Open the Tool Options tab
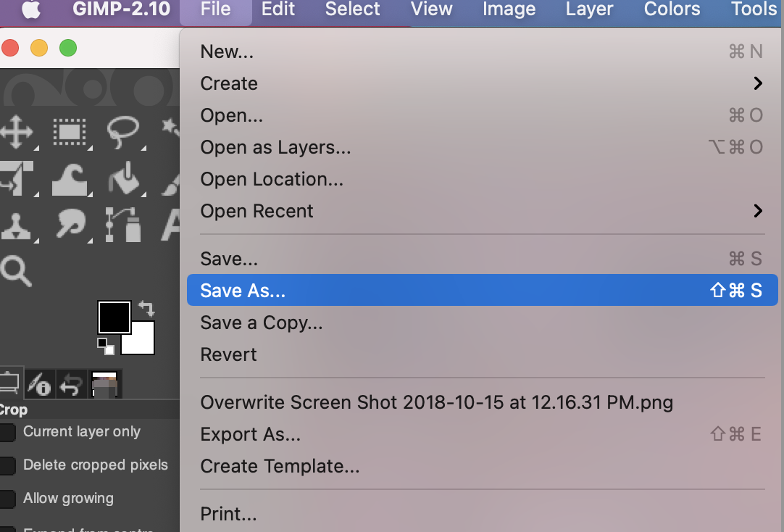Image resolution: width=784 pixels, height=532 pixels. click(9, 383)
